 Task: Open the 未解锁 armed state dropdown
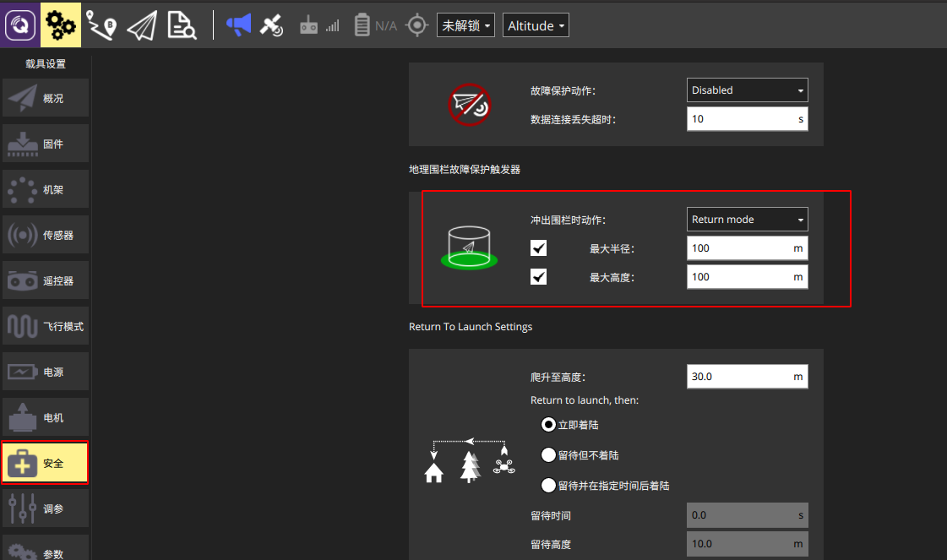pyautogui.click(x=465, y=25)
